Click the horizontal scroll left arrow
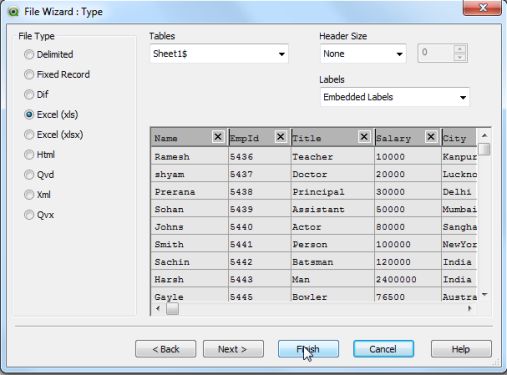The image size is (507, 375). (x=158, y=308)
